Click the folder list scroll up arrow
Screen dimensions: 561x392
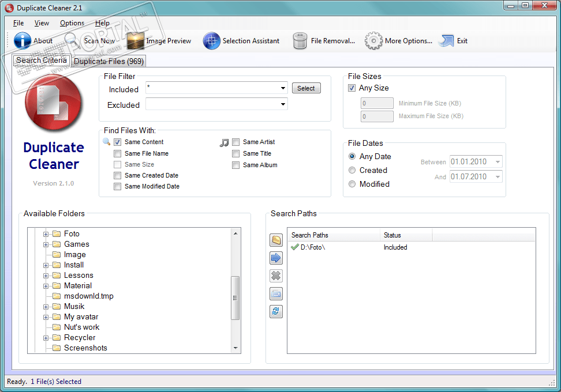235,233
